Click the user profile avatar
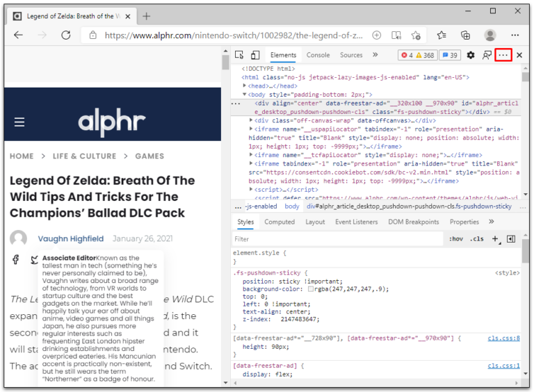This screenshot has width=534, height=392. [489, 35]
